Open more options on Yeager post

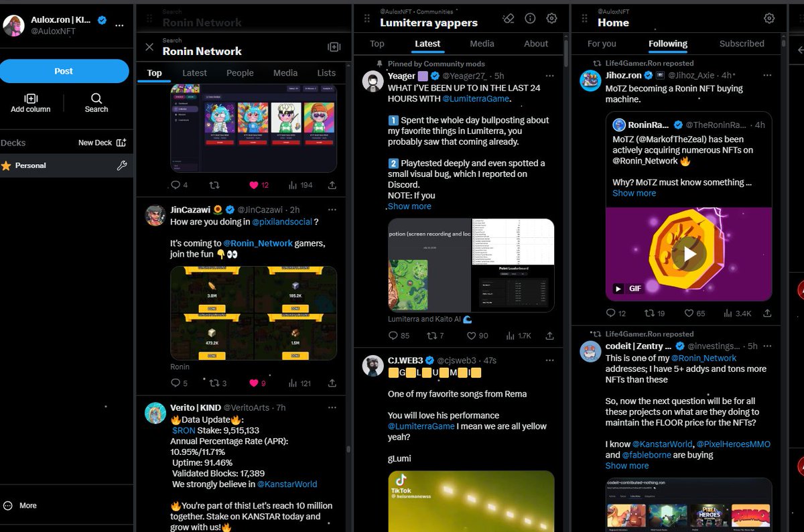point(549,76)
